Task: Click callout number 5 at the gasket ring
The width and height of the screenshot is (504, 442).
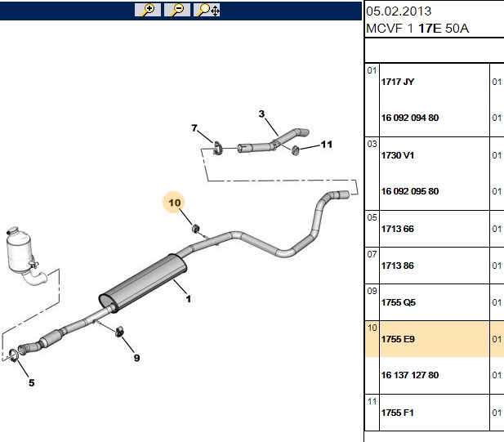Action: tap(32, 383)
